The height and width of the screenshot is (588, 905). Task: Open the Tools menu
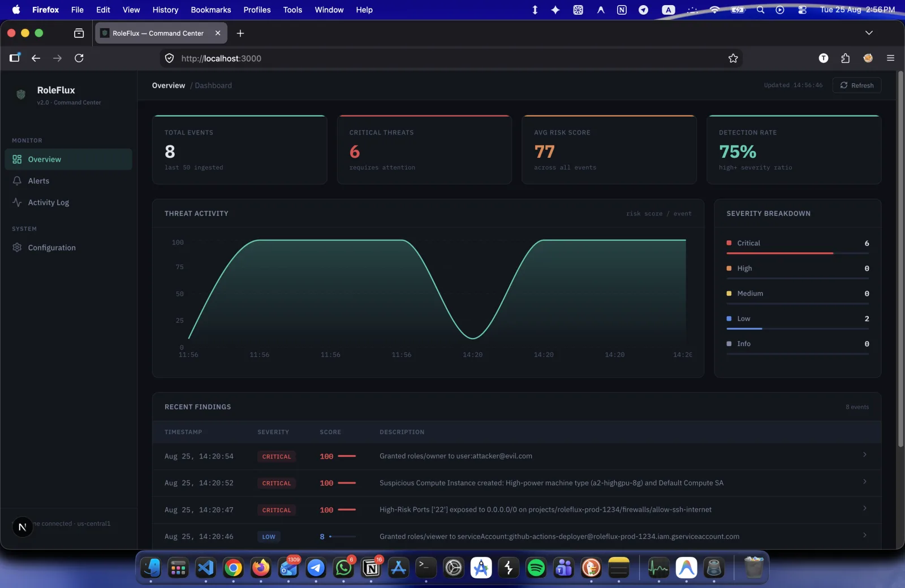292,10
